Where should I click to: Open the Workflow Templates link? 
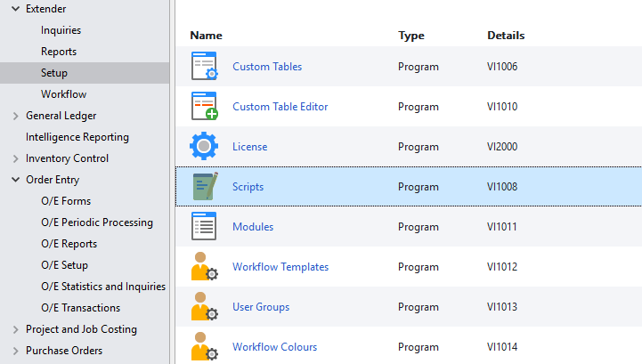tap(280, 267)
